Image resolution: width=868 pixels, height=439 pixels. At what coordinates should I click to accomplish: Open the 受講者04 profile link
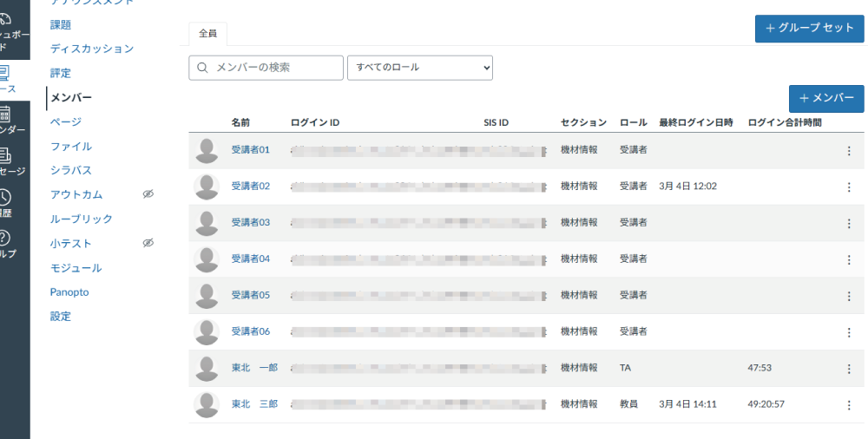tap(251, 259)
